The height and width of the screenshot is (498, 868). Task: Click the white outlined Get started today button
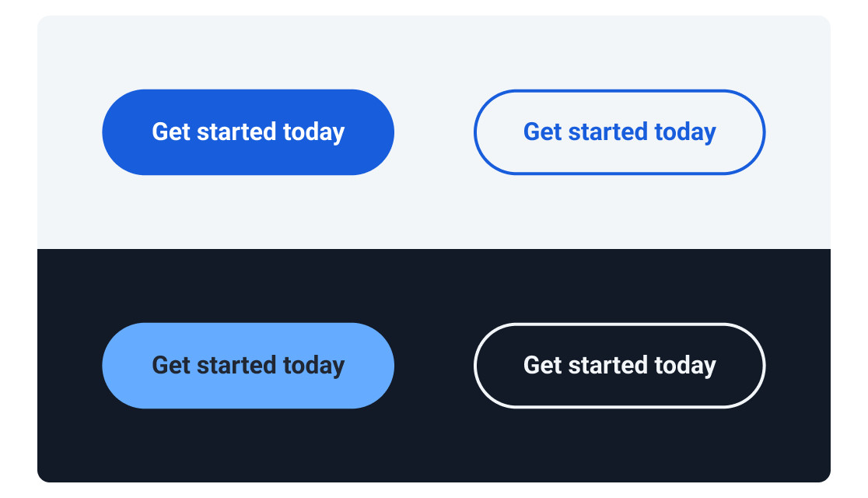[619, 366]
